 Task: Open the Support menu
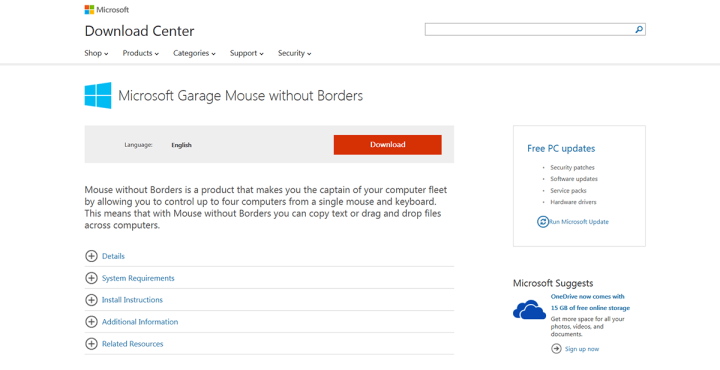[247, 53]
